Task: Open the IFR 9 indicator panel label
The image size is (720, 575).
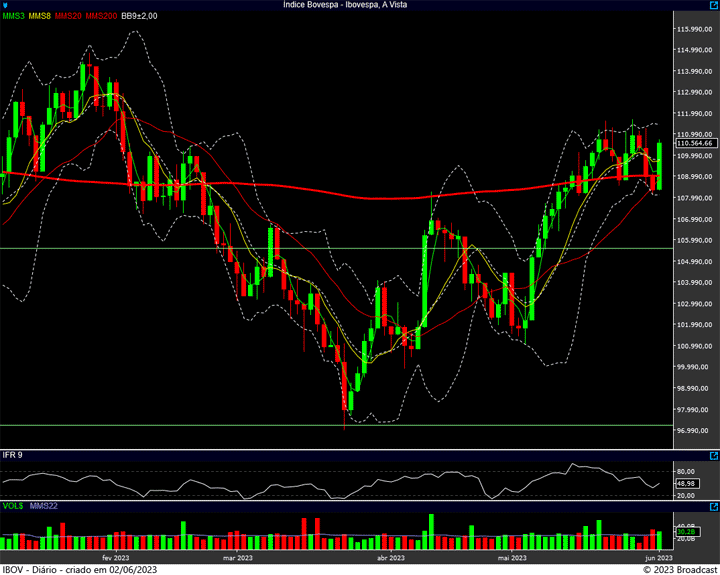Action: pyautogui.click(x=12, y=456)
